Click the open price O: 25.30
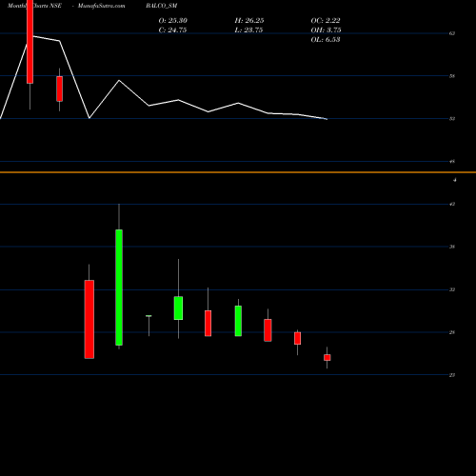Viewport: 476px width, 476px height. pyautogui.click(x=173, y=21)
